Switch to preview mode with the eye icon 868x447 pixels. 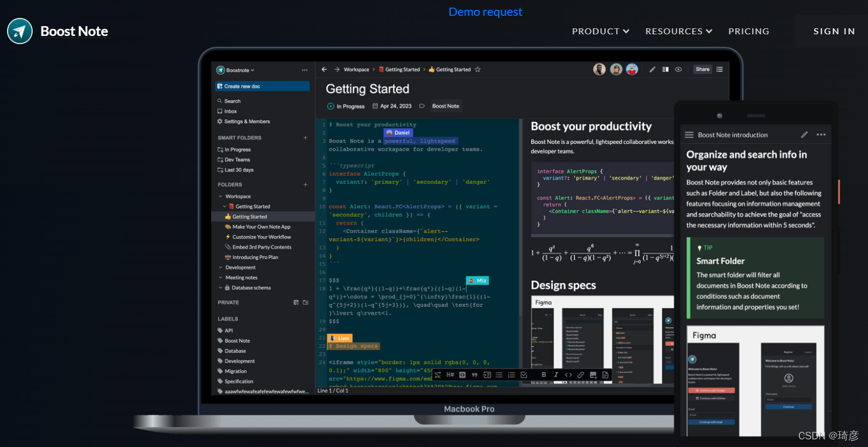coord(678,70)
